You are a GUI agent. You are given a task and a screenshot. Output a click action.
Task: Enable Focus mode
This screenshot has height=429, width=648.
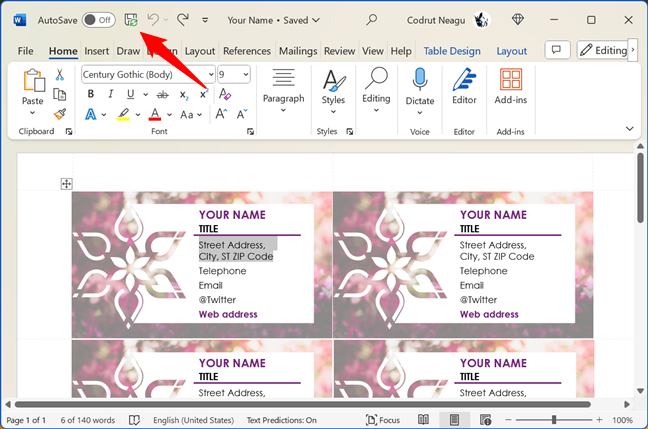tap(383, 420)
